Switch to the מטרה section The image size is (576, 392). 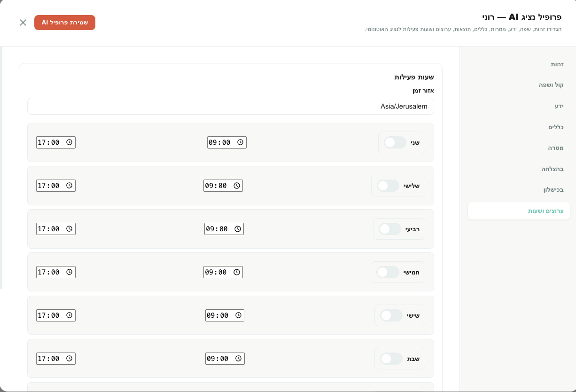[x=519, y=148]
